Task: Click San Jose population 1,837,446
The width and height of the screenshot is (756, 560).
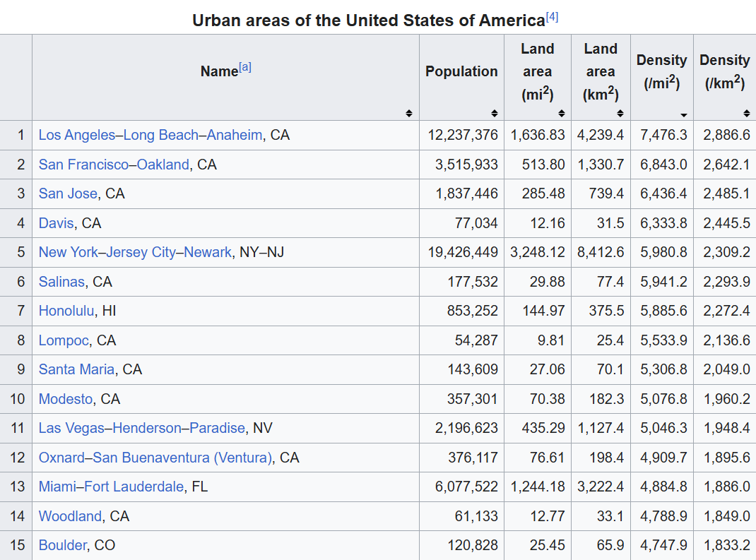Action: coord(467,193)
